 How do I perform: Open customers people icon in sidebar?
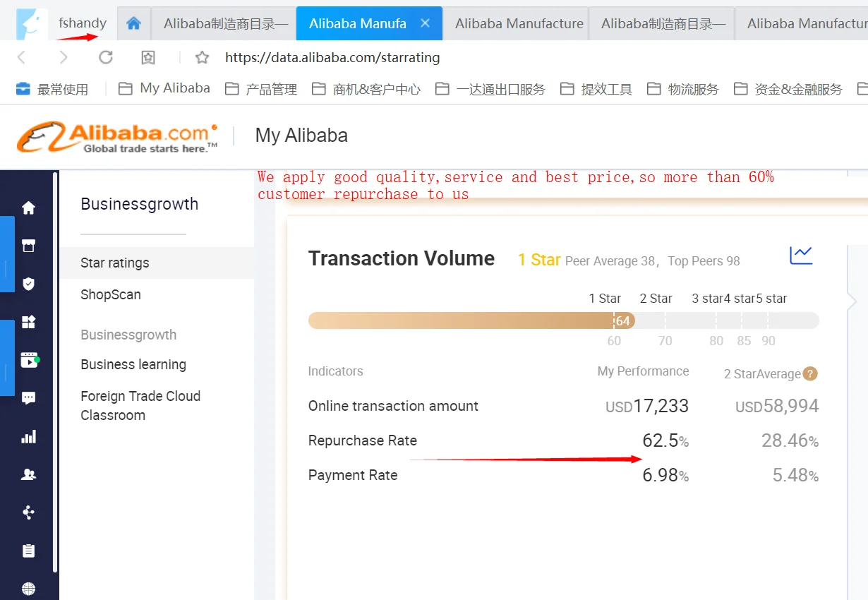point(28,474)
